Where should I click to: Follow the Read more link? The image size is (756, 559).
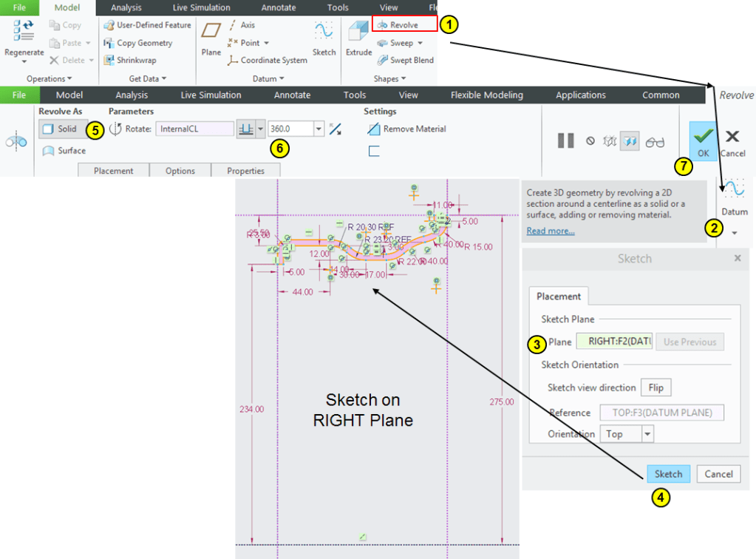point(550,231)
